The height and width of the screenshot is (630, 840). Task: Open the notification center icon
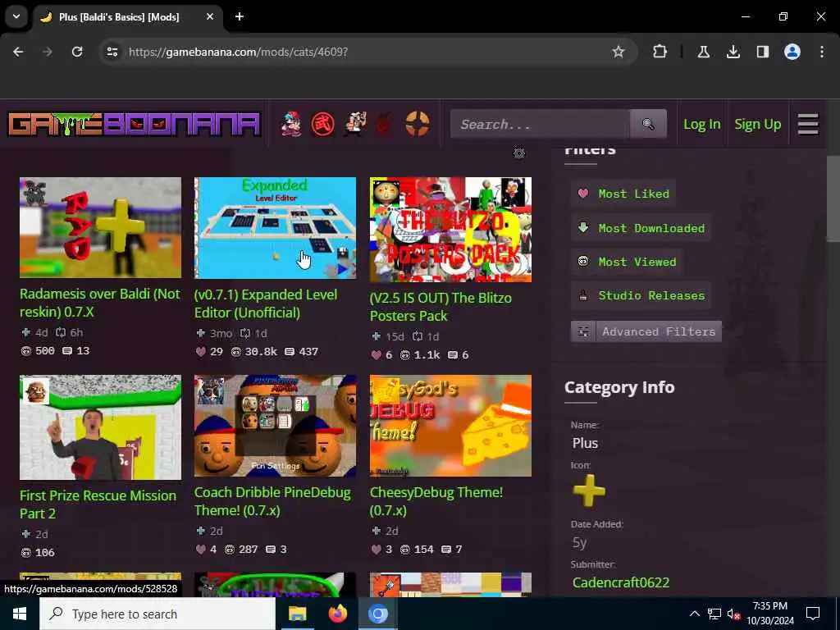pyautogui.click(x=813, y=614)
